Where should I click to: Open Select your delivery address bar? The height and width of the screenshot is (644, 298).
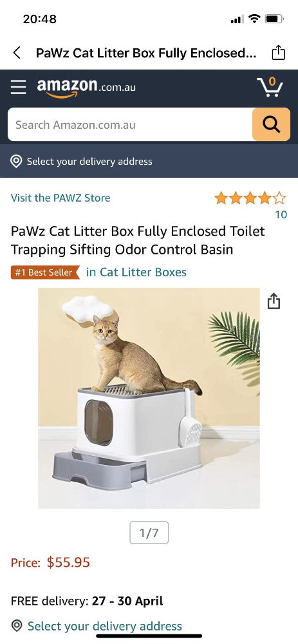pyautogui.click(x=149, y=161)
